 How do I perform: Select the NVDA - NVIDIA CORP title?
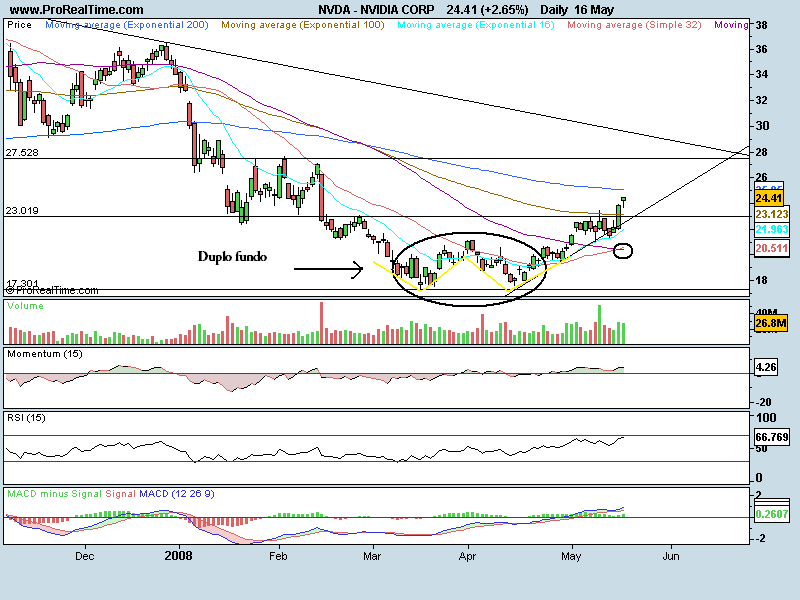(376, 10)
